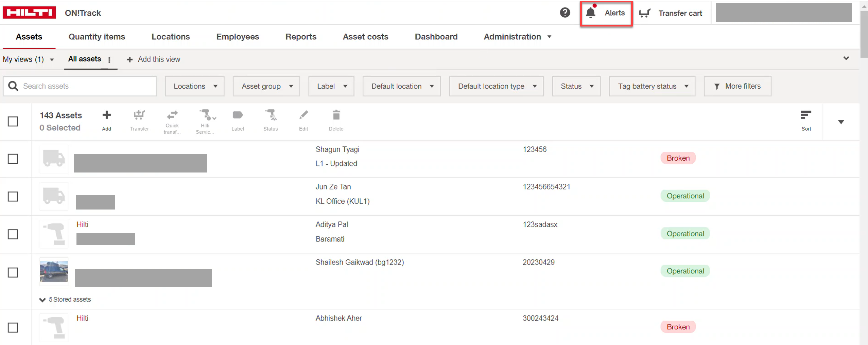Click the Operational badge for 20230429
The image size is (868, 345).
(685, 271)
